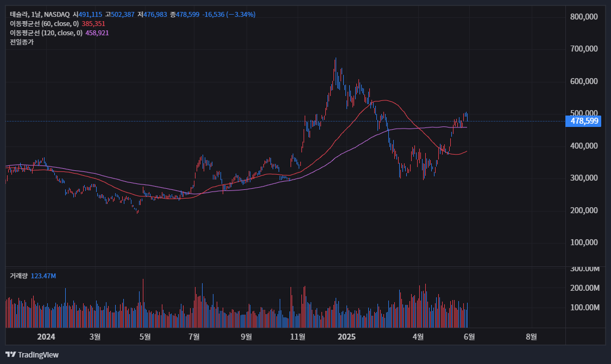Viewport: 611px width, 364px height.
Task: Click the 400,000 price axis label
Action: tap(584, 146)
